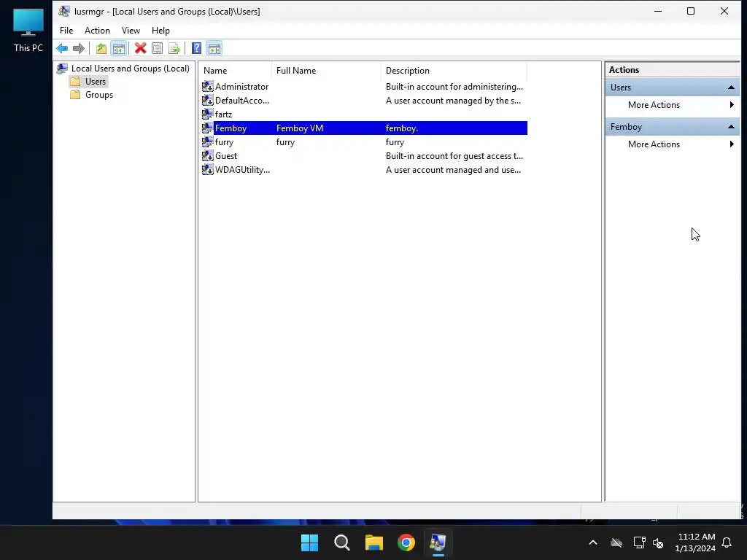Click the furry user icon
Viewport: 747px width, 560px height.
(208, 141)
